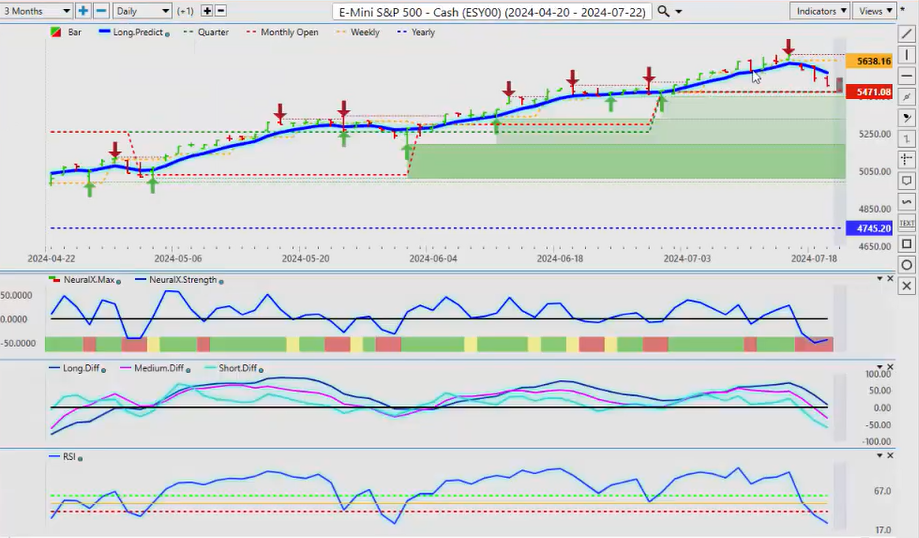Toggle the Bar legend label
This screenshot has height=538, width=919.
pyautogui.click(x=74, y=32)
